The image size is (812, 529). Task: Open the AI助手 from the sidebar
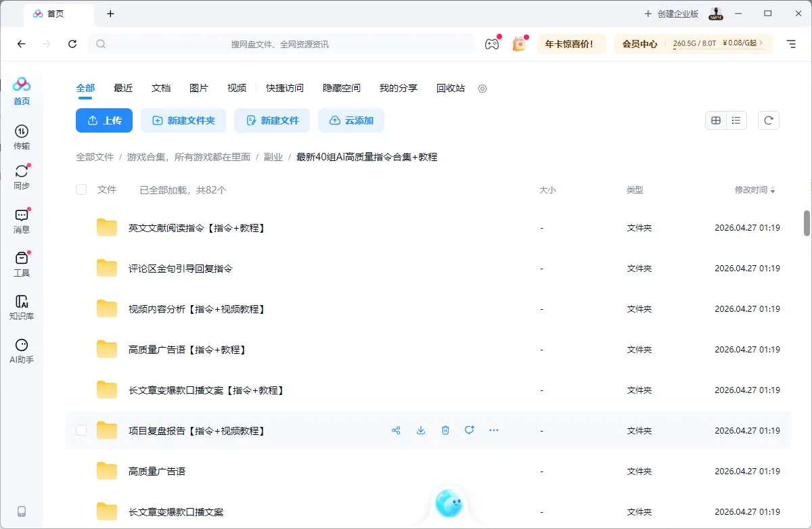tap(21, 350)
